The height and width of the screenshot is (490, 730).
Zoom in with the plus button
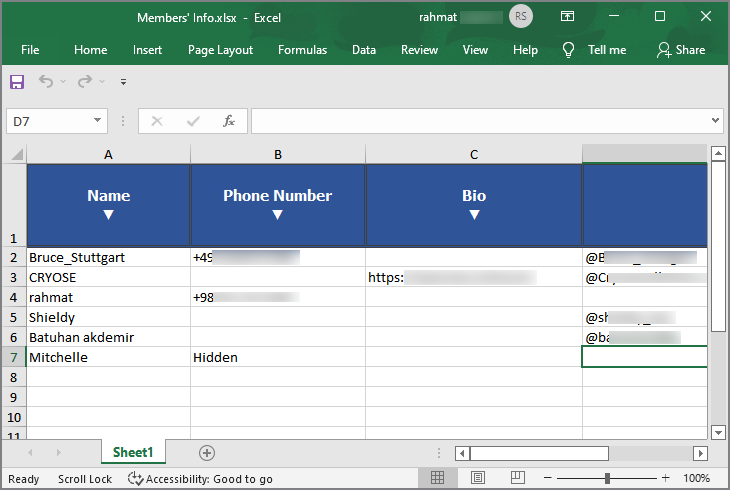click(x=666, y=477)
